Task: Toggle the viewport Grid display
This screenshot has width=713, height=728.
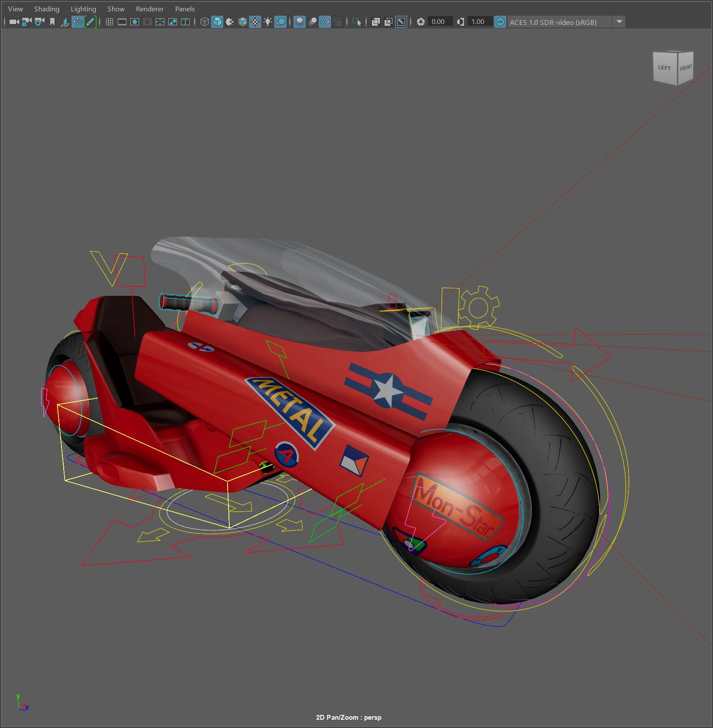Action: [x=109, y=22]
